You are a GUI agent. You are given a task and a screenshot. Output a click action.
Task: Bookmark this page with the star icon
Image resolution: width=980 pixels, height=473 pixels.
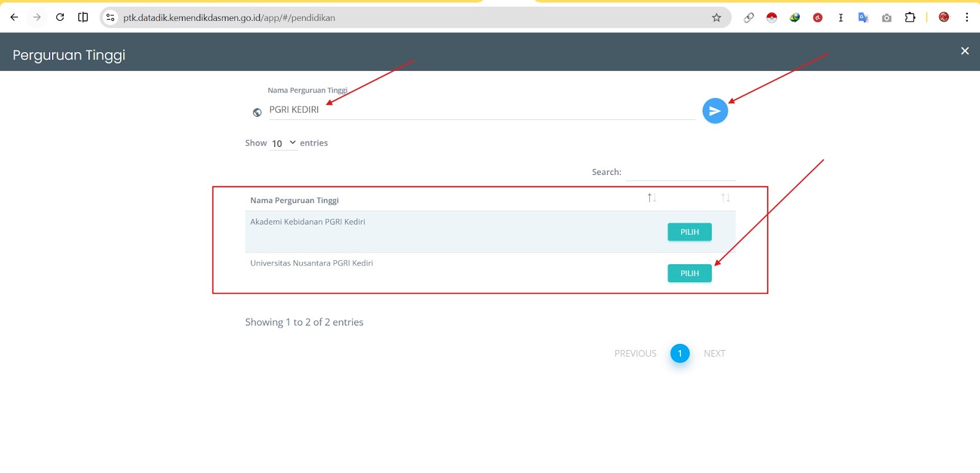pos(717,18)
